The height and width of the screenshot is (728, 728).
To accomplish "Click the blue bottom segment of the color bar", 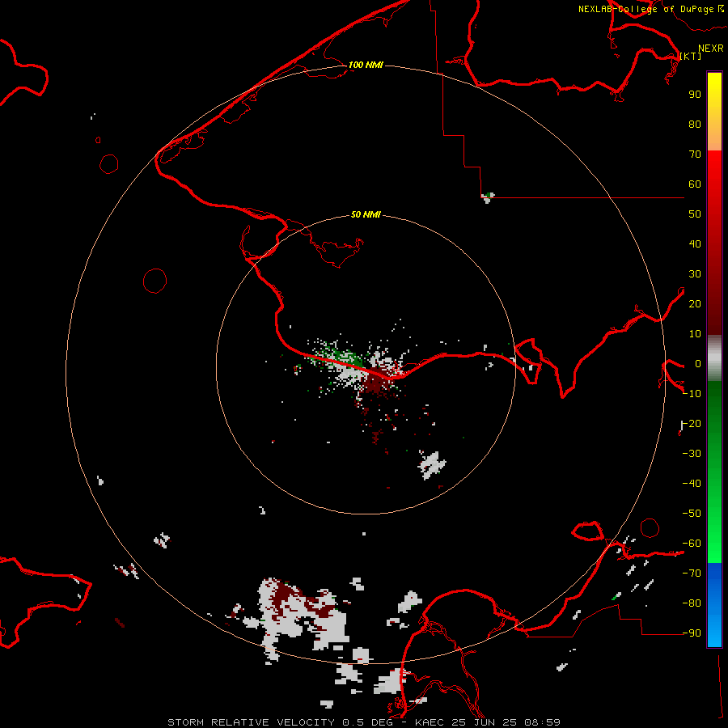I will coord(714,605).
